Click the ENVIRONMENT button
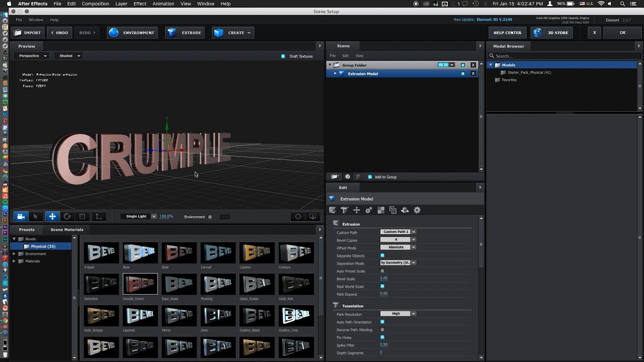Screen dimensions: 644x362 pyautogui.click(x=133, y=33)
